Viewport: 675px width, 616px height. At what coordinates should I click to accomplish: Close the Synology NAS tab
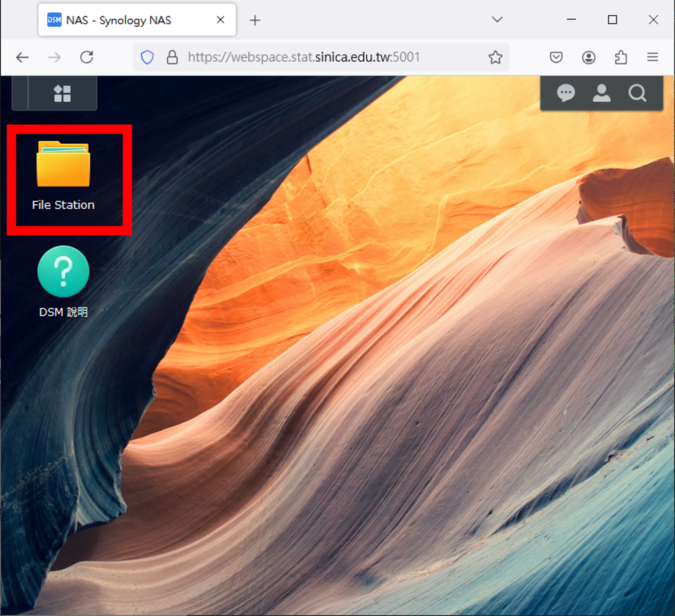click(221, 20)
